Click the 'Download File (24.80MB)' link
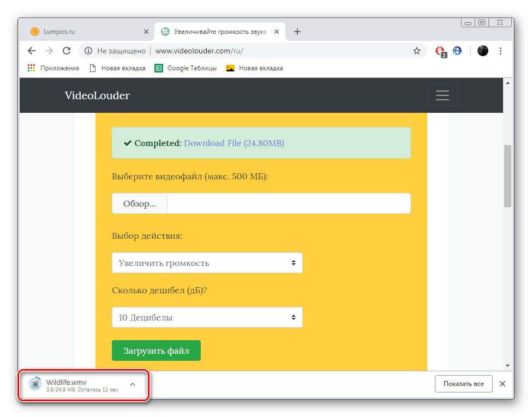Image resolution: width=532 pixels, height=417 pixels. click(x=234, y=143)
